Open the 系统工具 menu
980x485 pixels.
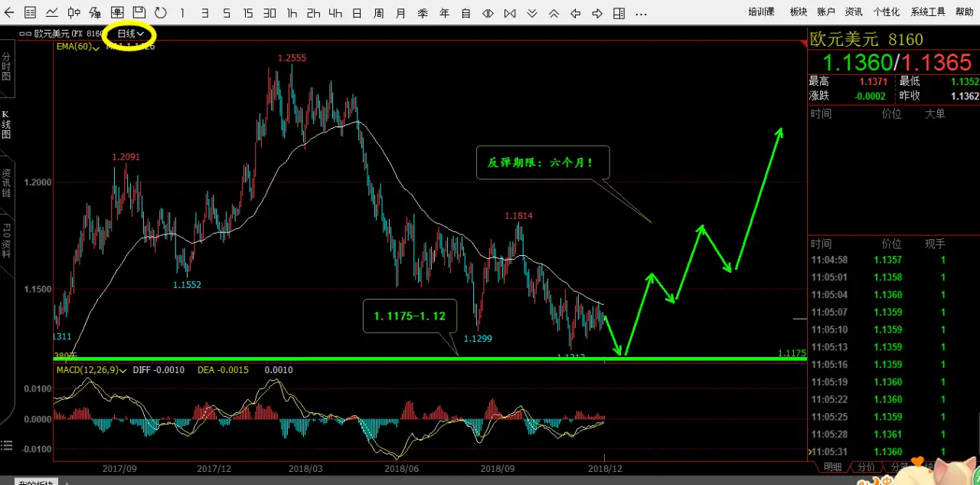[927, 11]
